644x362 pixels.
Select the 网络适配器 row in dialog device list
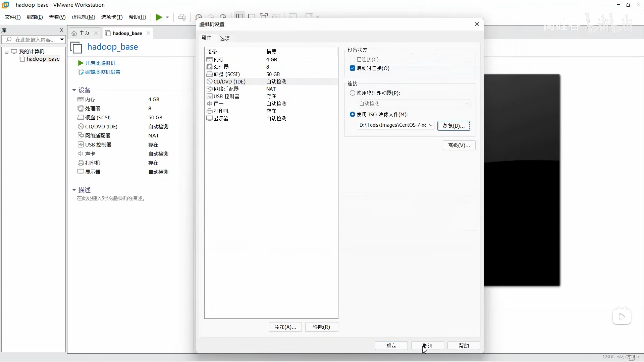click(x=271, y=89)
